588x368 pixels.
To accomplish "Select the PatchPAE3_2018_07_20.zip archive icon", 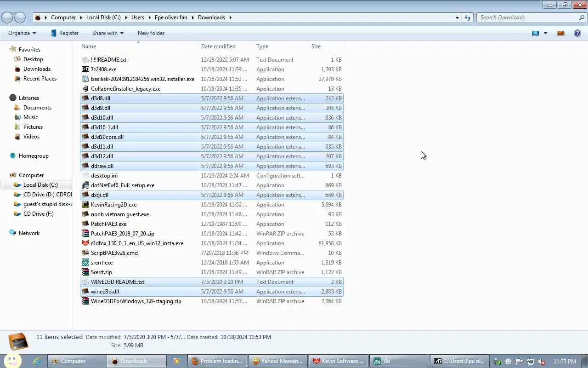I will tap(85, 234).
